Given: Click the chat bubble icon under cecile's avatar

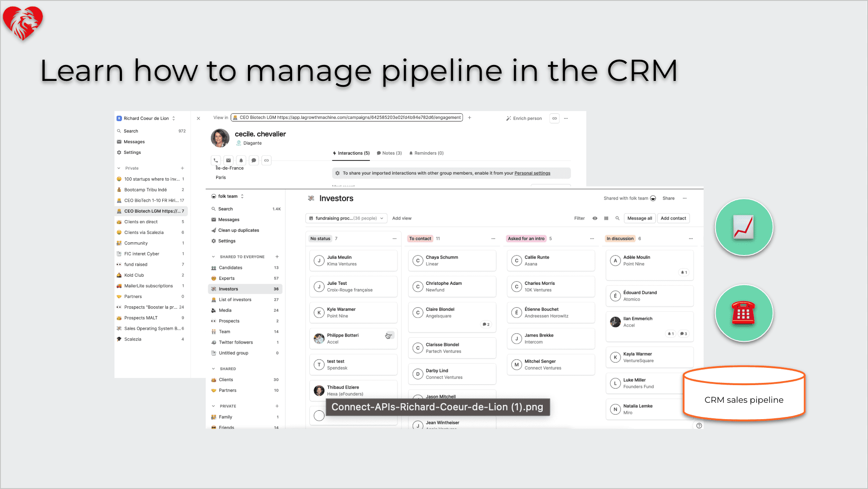Looking at the screenshot, I should tap(254, 160).
